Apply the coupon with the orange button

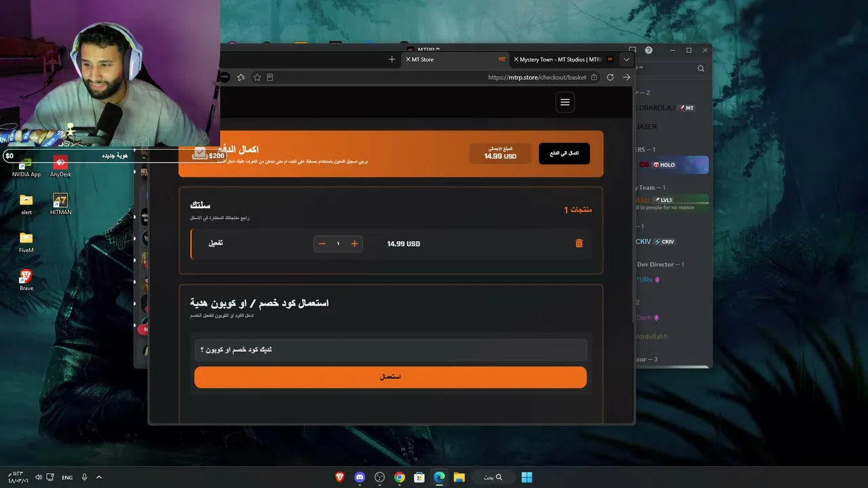click(x=391, y=377)
